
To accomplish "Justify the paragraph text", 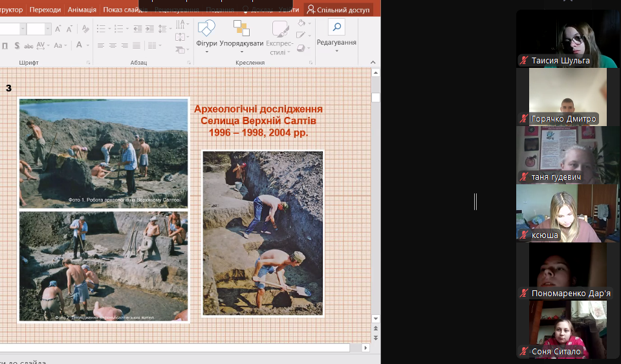I will tap(137, 45).
